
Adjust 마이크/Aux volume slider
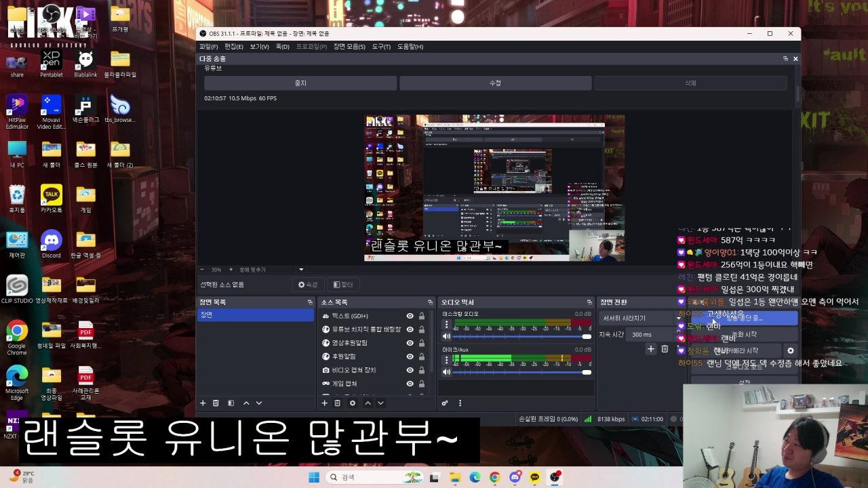point(521,372)
